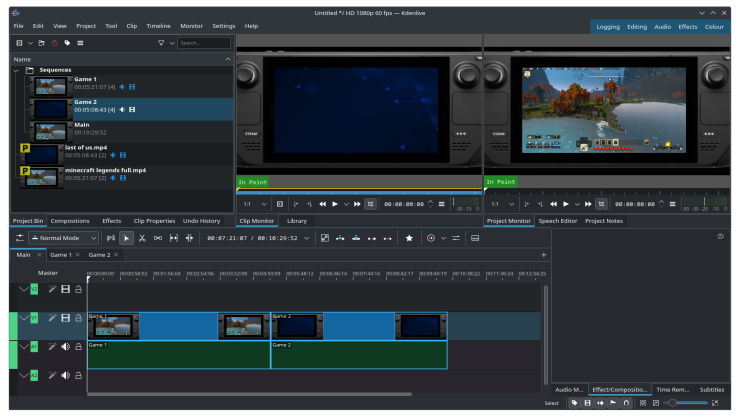Lock video track V1
Screen dimensions: 740x420
click(x=78, y=318)
